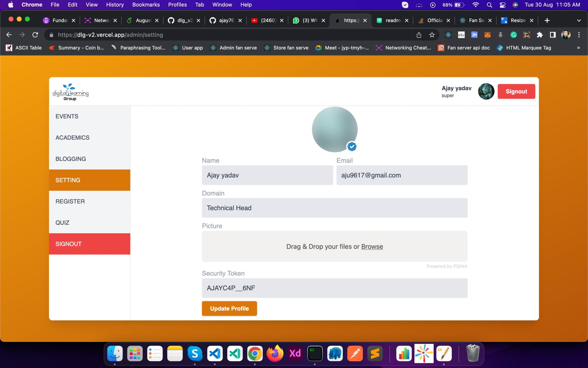Image resolution: width=588 pixels, height=368 pixels.
Task: Toggle the Chrome side panel icon
Action: click(x=553, y=35)
